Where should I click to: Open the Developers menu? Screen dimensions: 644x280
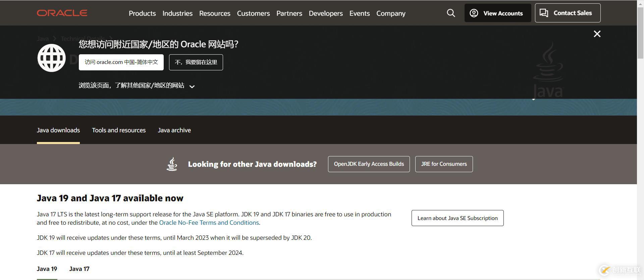325,13
